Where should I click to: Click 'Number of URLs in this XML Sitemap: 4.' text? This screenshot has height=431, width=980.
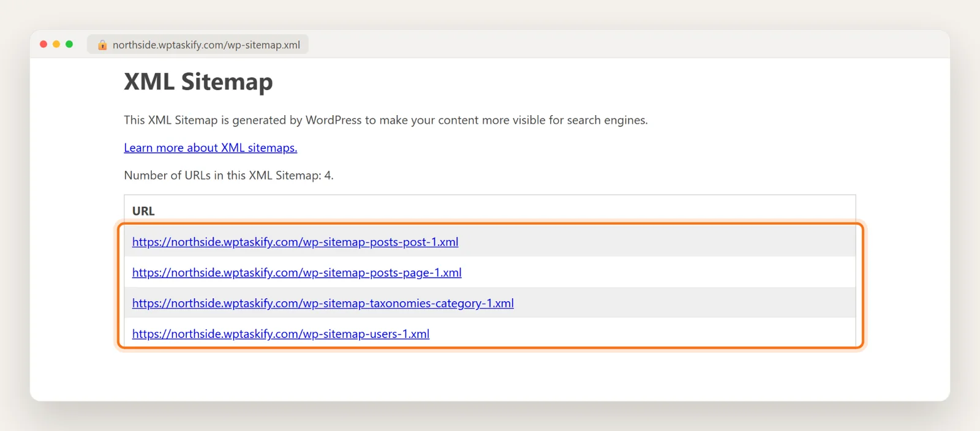tap(228, 175)
